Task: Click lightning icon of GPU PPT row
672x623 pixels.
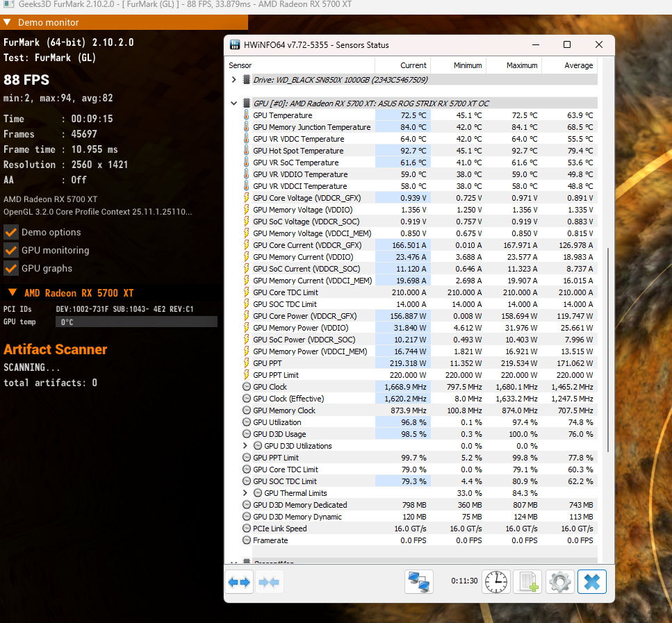Action: (247, 363)
